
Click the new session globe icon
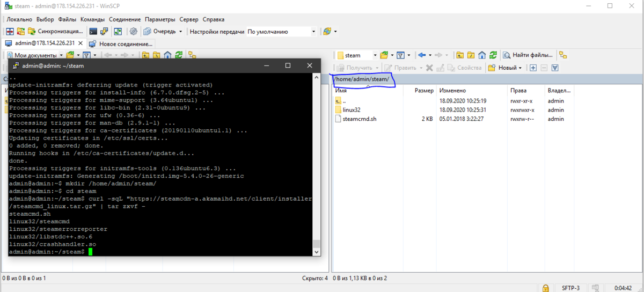click(327, 32)
